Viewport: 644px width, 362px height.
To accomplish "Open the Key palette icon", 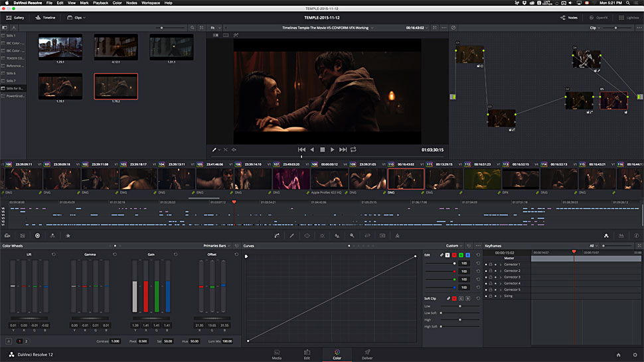I will [352, 236].
